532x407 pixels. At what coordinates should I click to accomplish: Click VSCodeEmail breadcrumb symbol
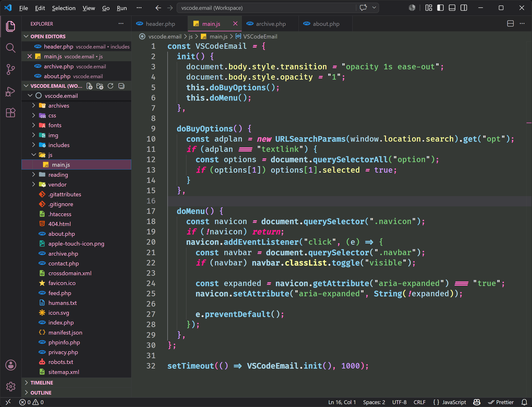pyautogui.click(x=257, y=37)
